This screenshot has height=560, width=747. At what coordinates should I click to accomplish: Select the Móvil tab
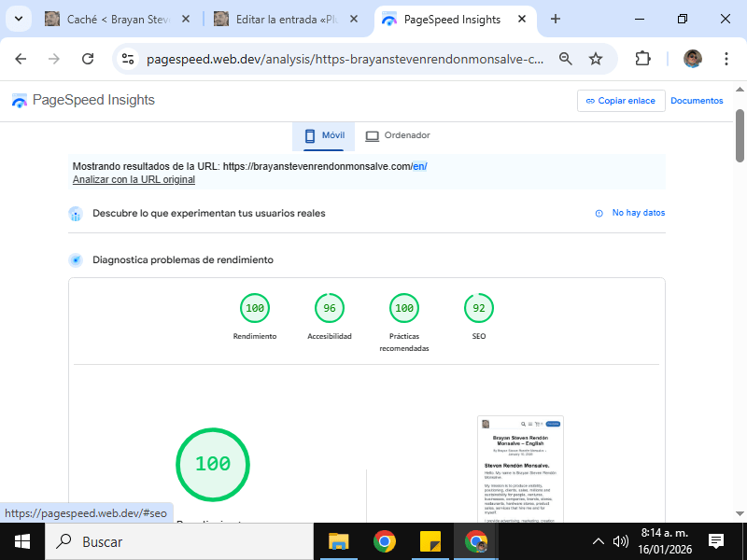coord(323,135)
